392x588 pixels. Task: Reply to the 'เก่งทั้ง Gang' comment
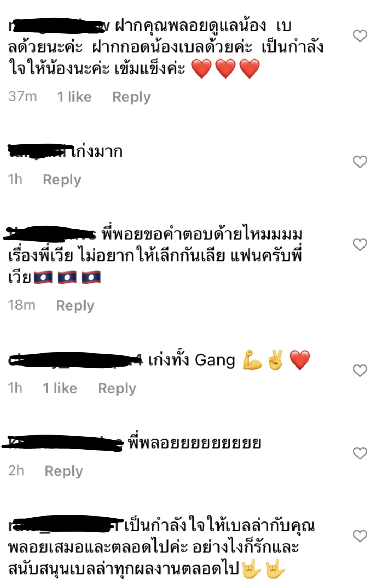click(117, 388)
